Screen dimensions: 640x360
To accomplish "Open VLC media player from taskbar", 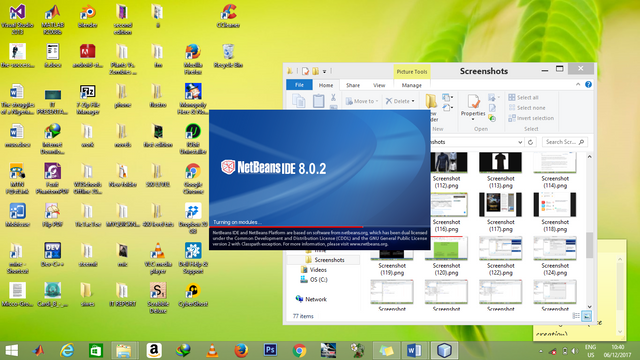I will point(212,350).
